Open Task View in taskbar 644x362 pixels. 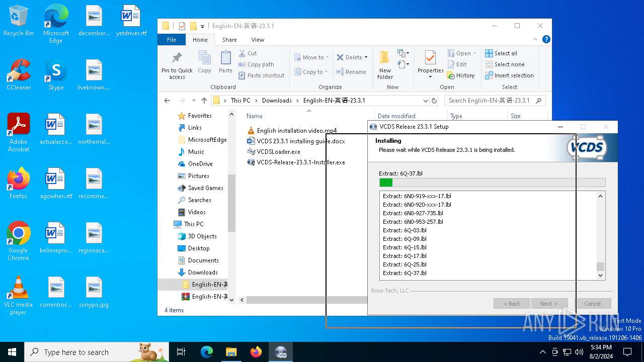(x=181, y=352)
